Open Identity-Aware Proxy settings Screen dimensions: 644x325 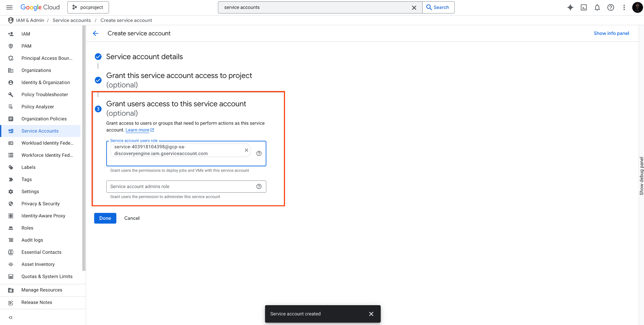(43, 216)
